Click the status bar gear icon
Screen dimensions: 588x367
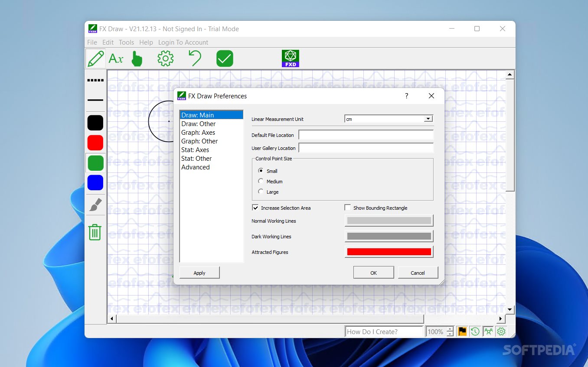pos(501,331)
